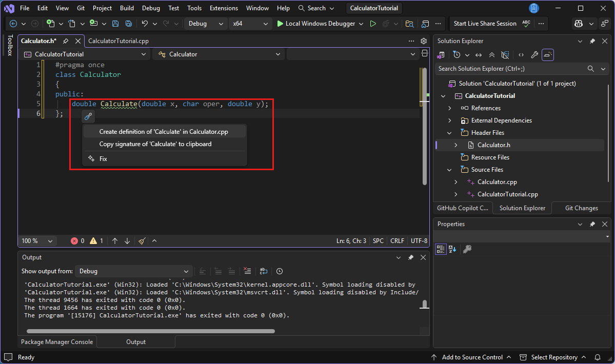615x364 pixels.
Task: Click the Pending Changes Filter clock icon
Action: [457, 55]
